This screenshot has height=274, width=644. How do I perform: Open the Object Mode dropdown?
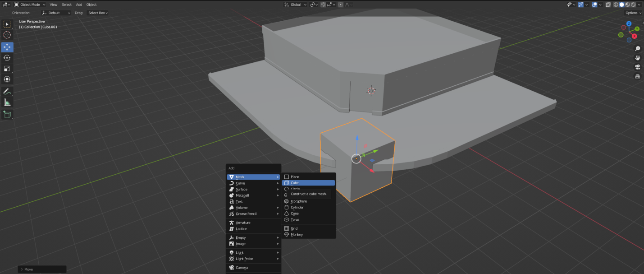[x=30, y=5]
